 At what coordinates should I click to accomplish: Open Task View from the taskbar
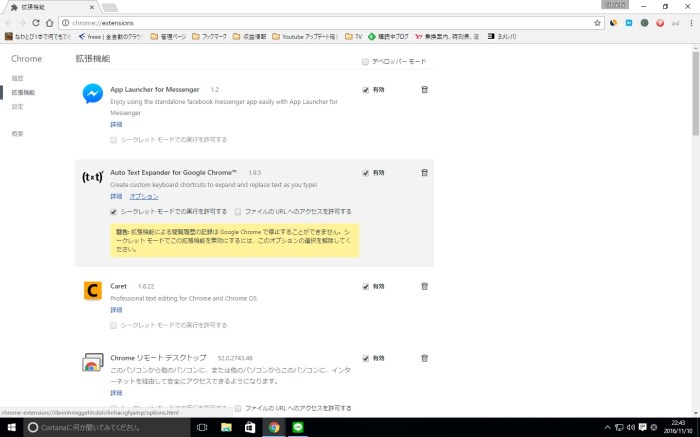(202, 428)
